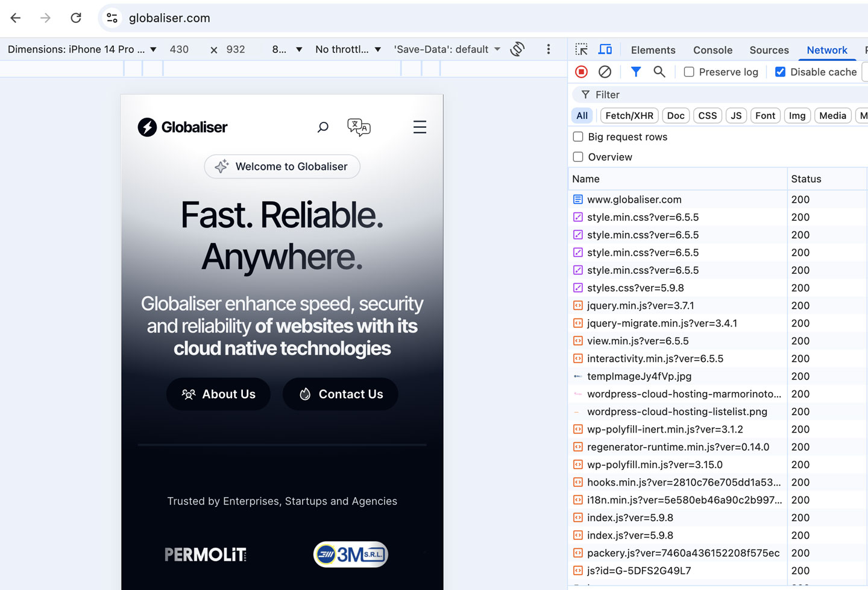
Task: Stop recording network log
Action: (x=582, y=72)
